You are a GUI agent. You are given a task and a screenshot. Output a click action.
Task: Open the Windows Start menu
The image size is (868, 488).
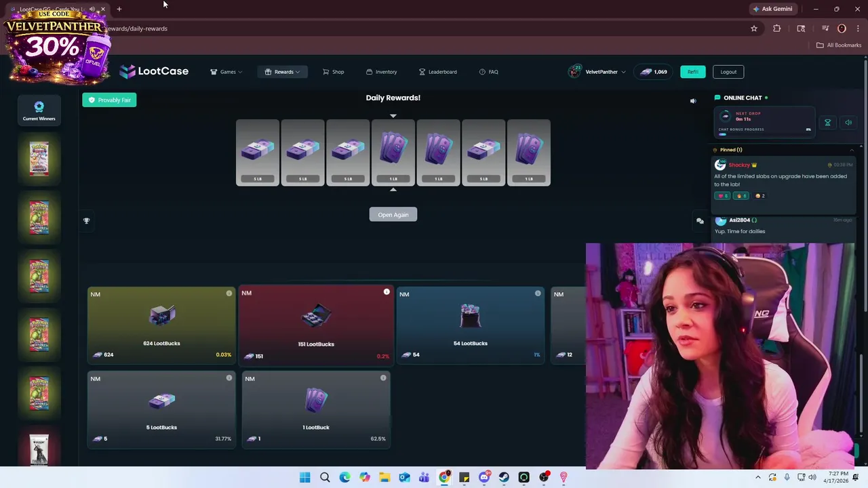point(304,477)
